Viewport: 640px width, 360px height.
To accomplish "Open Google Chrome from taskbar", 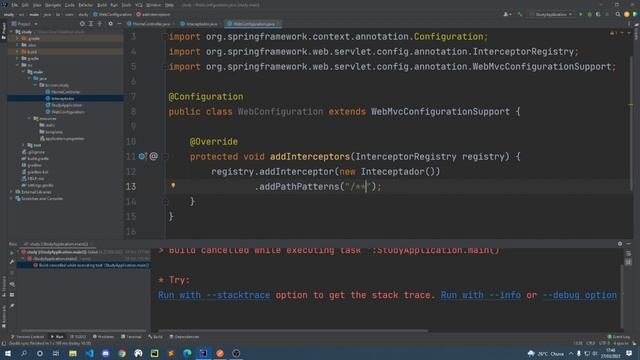I will click(122, 353).
